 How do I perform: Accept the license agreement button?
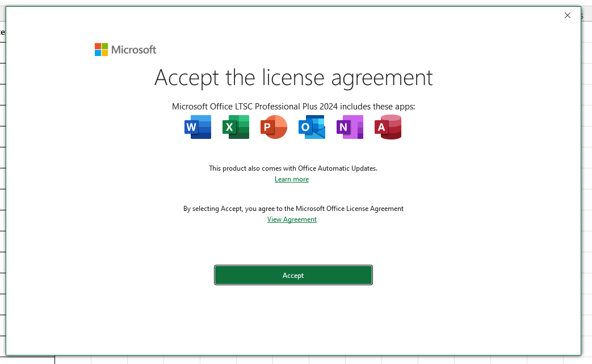(293, 275)
